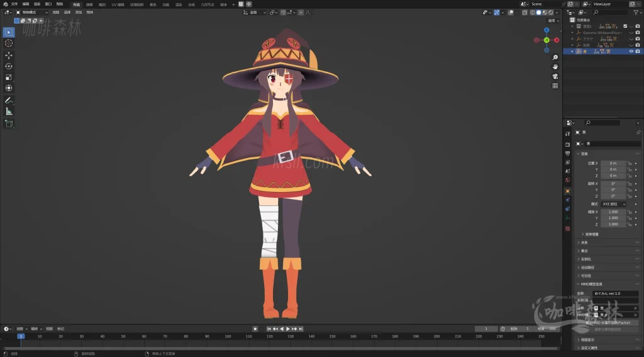Hide the selected armature via its eye icon
644x357 pixels.
(x=631, y=52)
